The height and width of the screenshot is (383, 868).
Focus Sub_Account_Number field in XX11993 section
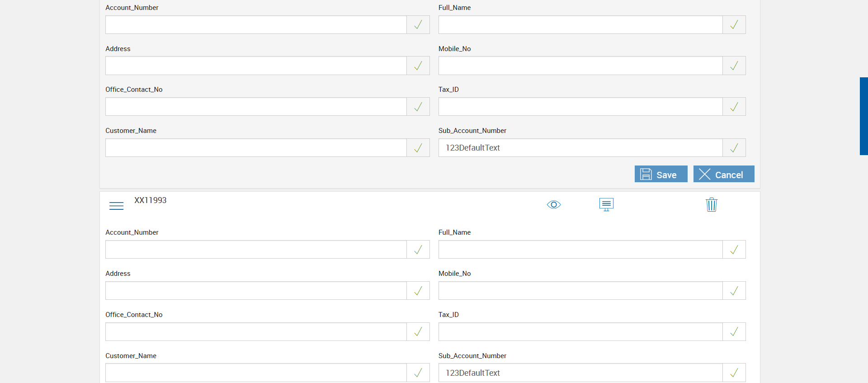click(x=580, y=373)
